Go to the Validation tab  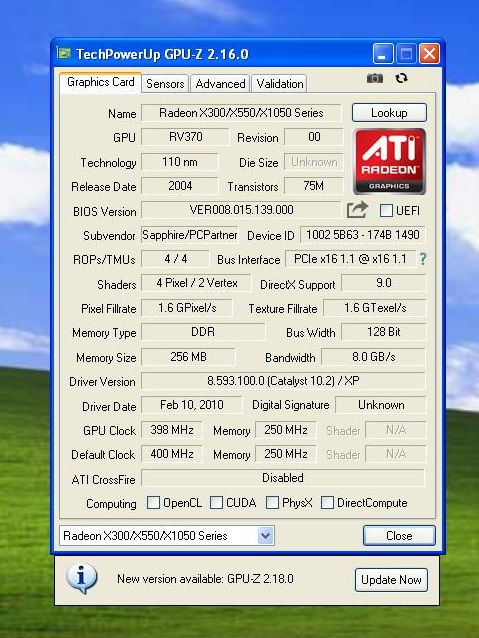coord(280,84)
